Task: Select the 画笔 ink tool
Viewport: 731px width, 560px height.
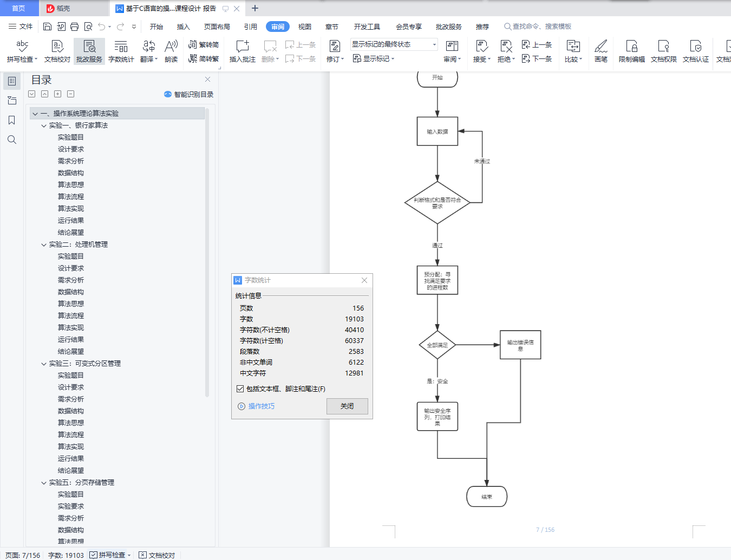Action: (601, 51)
